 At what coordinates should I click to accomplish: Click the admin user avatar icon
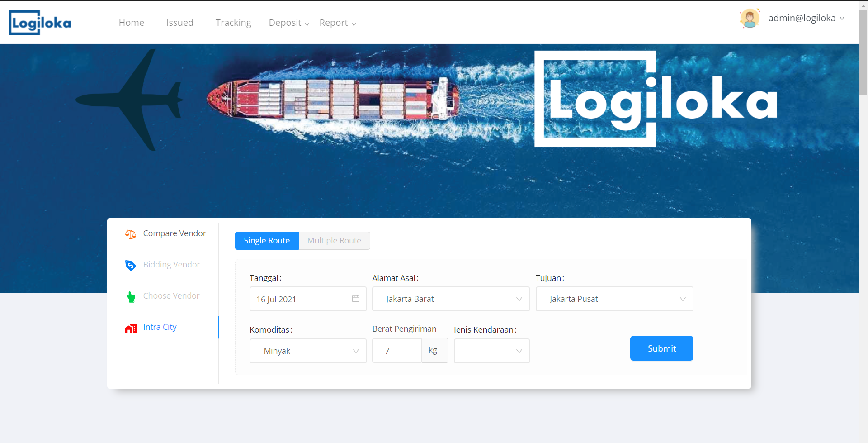pyautogui.click(x=750, y=19)
